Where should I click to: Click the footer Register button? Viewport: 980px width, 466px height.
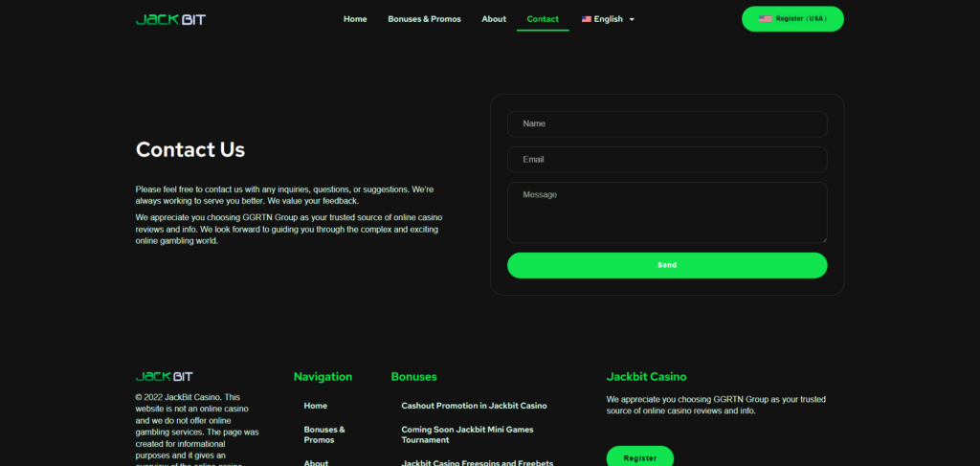(640, 458)
